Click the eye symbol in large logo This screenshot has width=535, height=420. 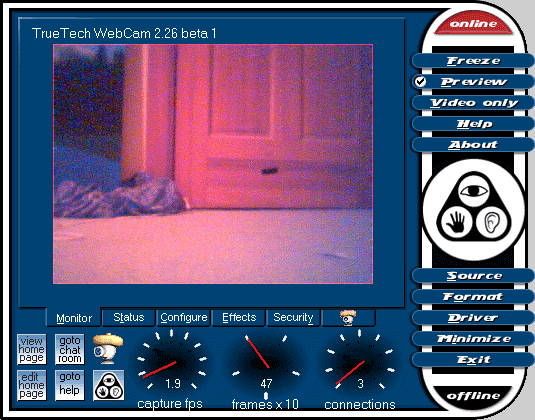(474, 191)
